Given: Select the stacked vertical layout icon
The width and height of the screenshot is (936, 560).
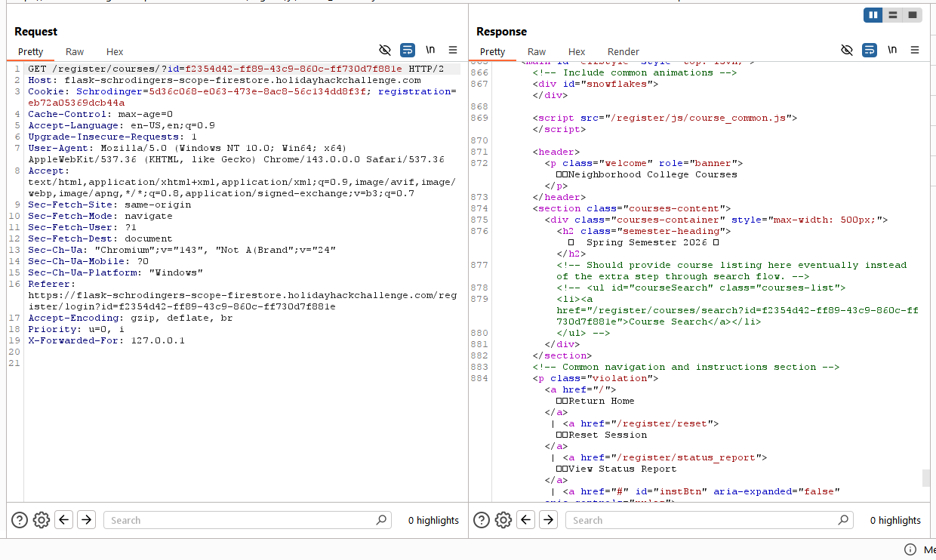Looking at the screenshot, I should click(x=893, y=15).
